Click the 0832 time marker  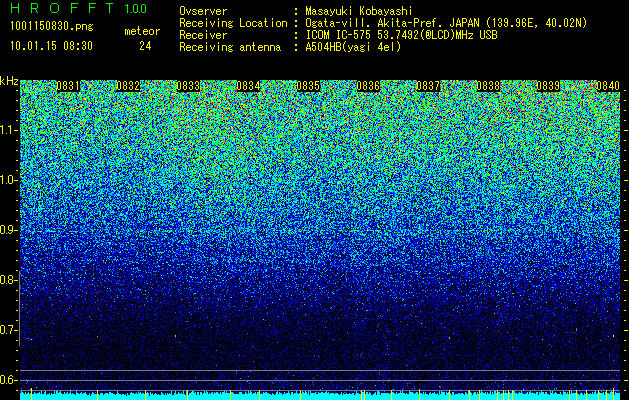(128, 86)
